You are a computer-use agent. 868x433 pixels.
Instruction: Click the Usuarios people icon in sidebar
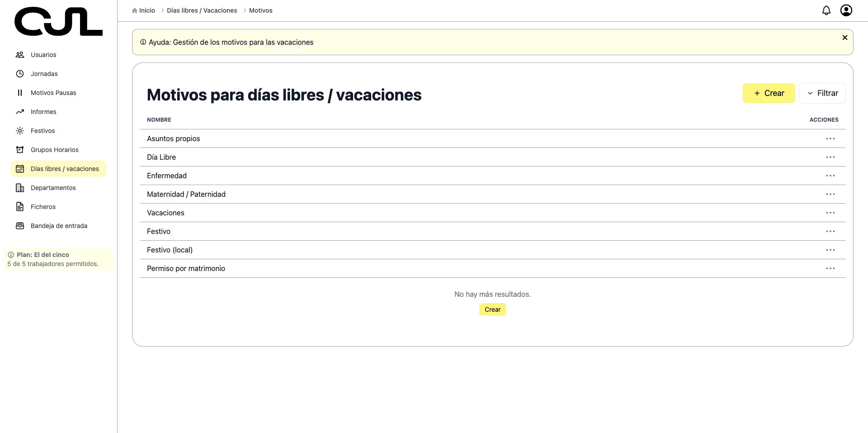[x=20, y=55]
